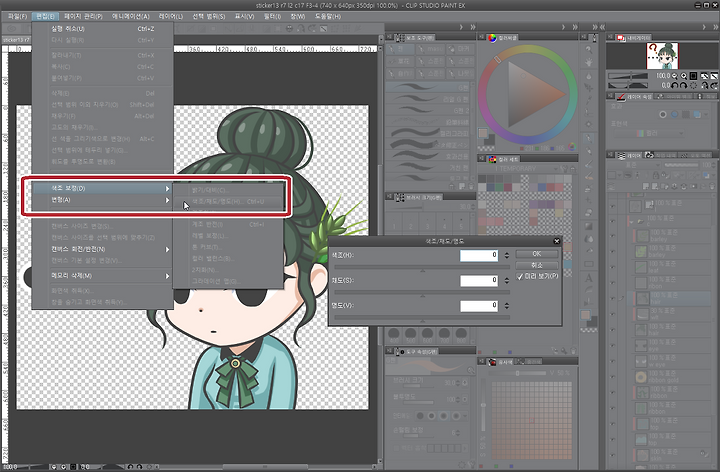The height and width of the screenshot is (472, 720).
Task: Click the 명도(V) value stepper arrows
Action: tap(506, 306)
